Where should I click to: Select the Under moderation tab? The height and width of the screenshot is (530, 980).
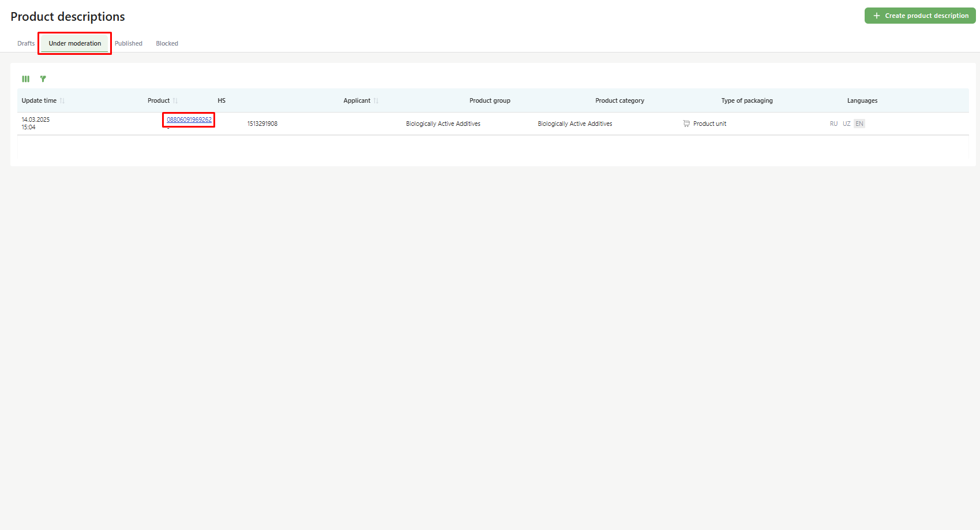click(75, 43)
